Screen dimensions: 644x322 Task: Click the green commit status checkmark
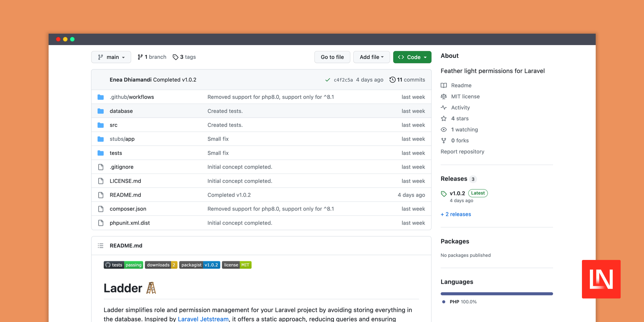tap(328, 80)
